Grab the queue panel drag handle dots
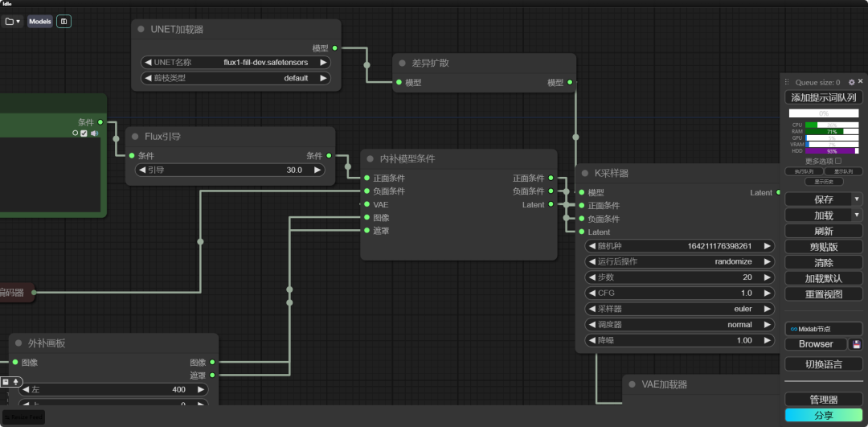The image size is (868, 427). pos(787,82)
